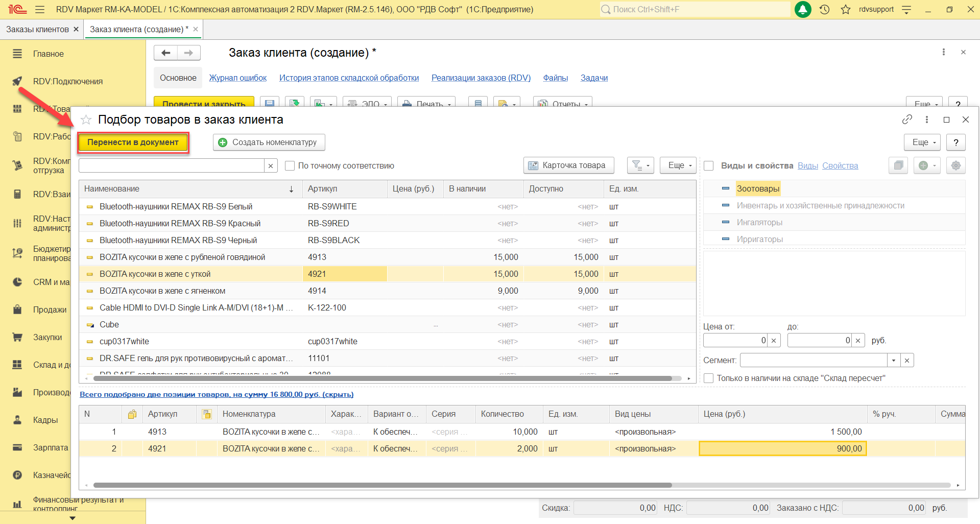The height and width of the screenshot is (524, 980).
Task: Click the notifications bell icon
Action: pyautogui.click(x=803, y=10)
